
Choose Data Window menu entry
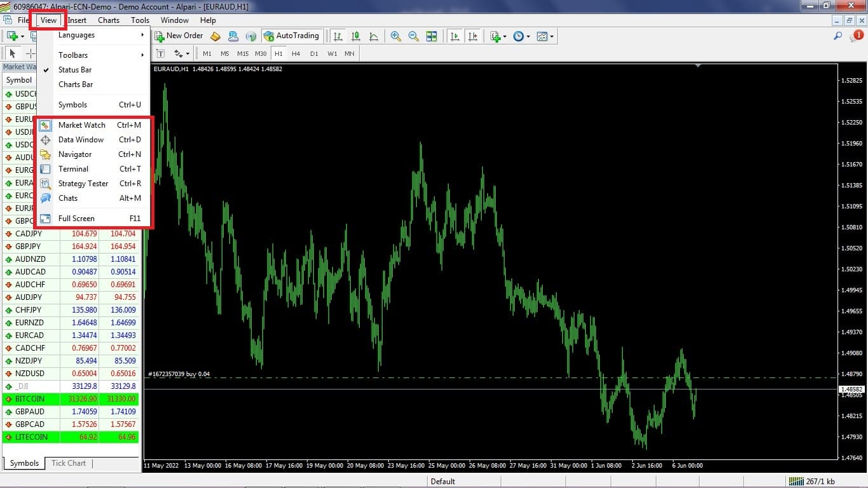pos(94,140)
